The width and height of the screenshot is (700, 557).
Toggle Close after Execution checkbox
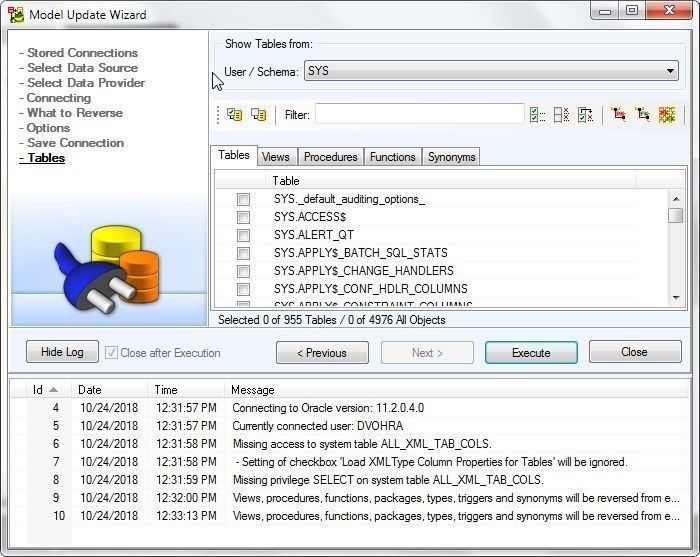[111, 353]
